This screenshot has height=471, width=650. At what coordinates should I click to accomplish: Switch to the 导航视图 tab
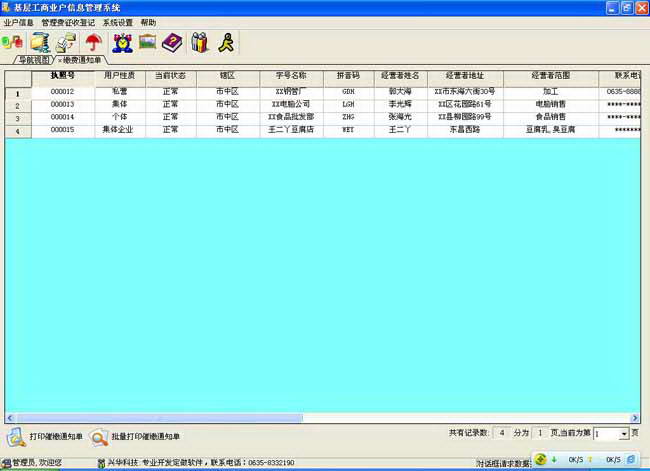34,61
